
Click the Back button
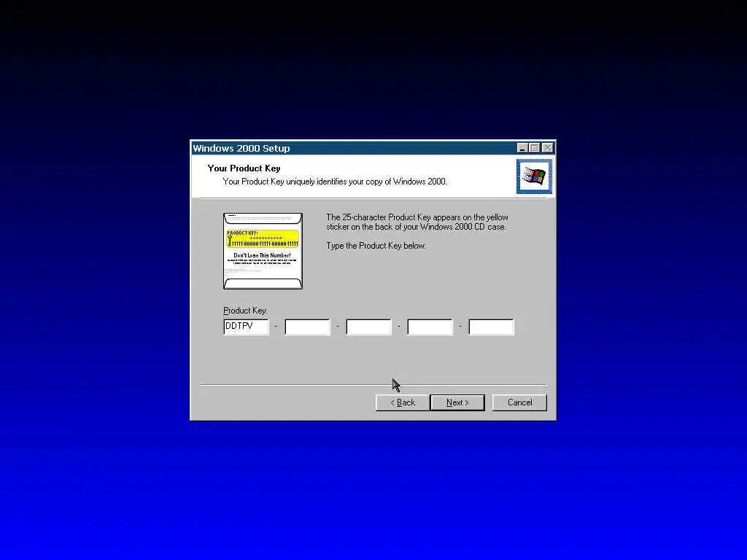(403, 402)
